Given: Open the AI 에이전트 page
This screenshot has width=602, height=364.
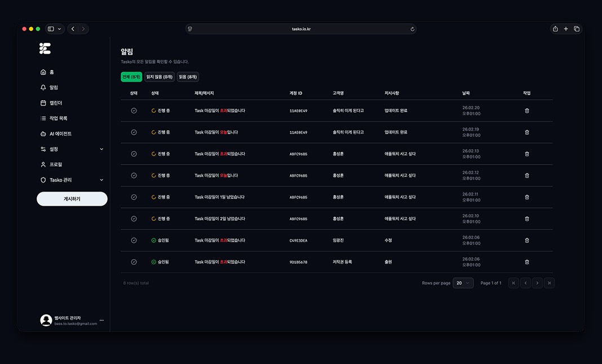Looking at the screenshot, I should [x=56, y=134].
